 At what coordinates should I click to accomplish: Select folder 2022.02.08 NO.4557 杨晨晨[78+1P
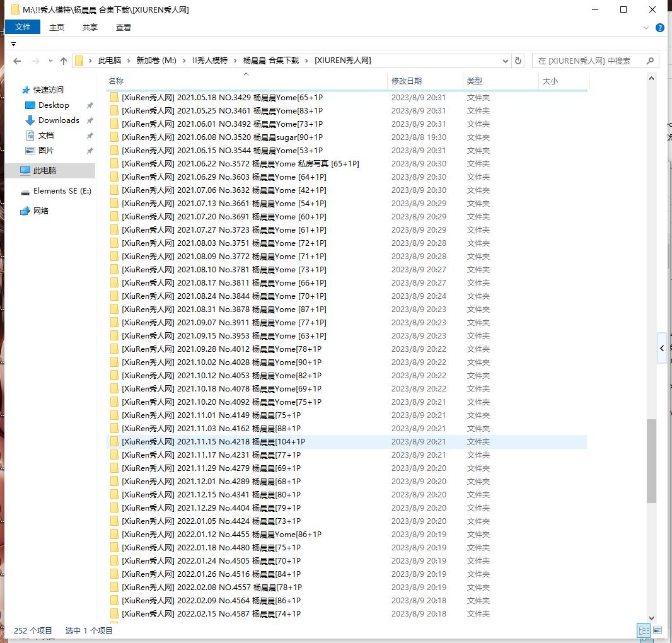tap(347, 588)
